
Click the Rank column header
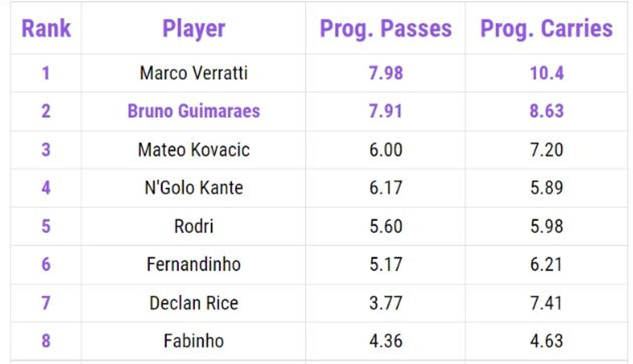click(46, 29)
